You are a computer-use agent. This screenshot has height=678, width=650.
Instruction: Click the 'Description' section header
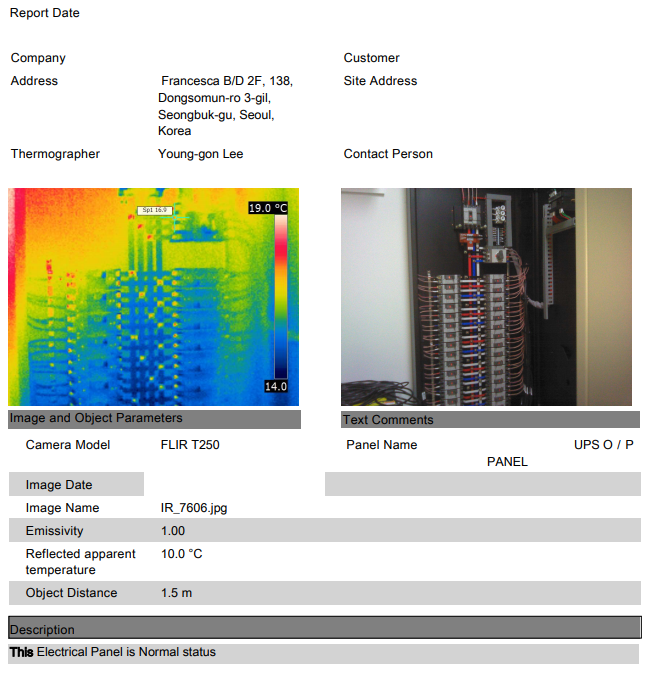(x=325, y=628)
